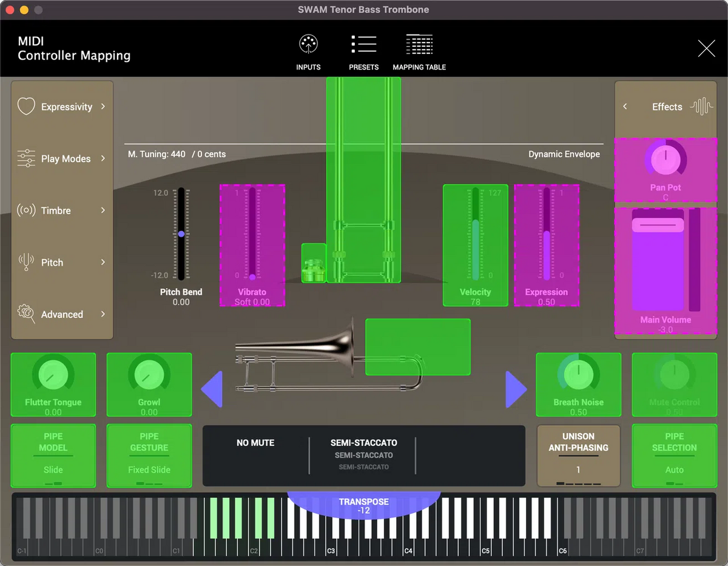Open the Expressivity panel via heart icon
This screenshot has width=728, height=566.
[26, 106]
